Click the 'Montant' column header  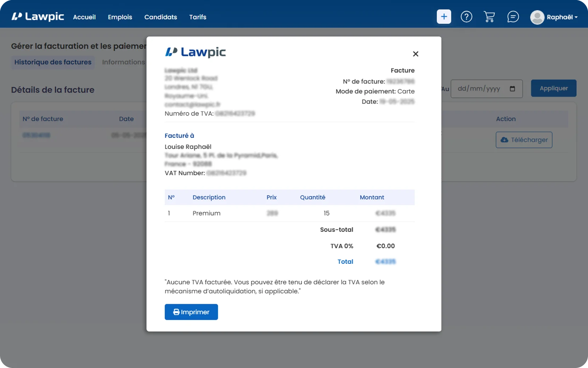pyautogui.click(x=372, y=197)
